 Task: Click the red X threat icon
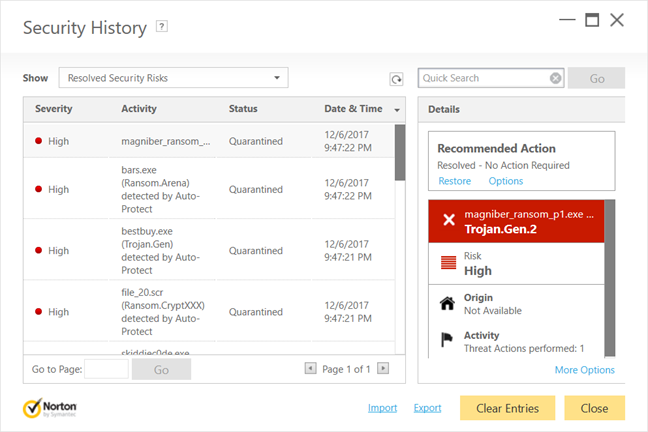tap(449, 220)
